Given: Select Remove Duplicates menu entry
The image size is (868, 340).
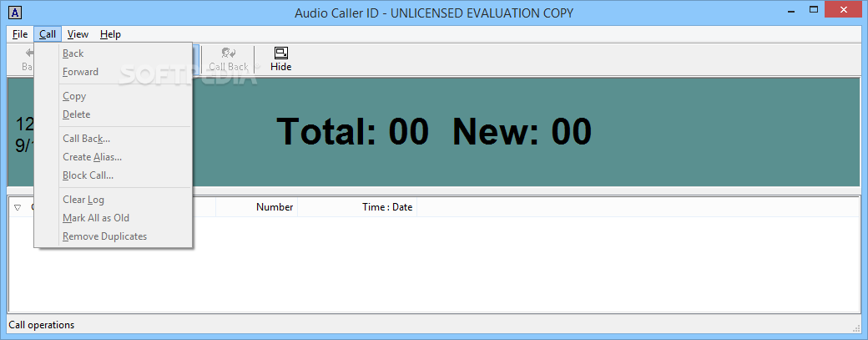Looking at the screenshot, I should [x=114, y=236].
